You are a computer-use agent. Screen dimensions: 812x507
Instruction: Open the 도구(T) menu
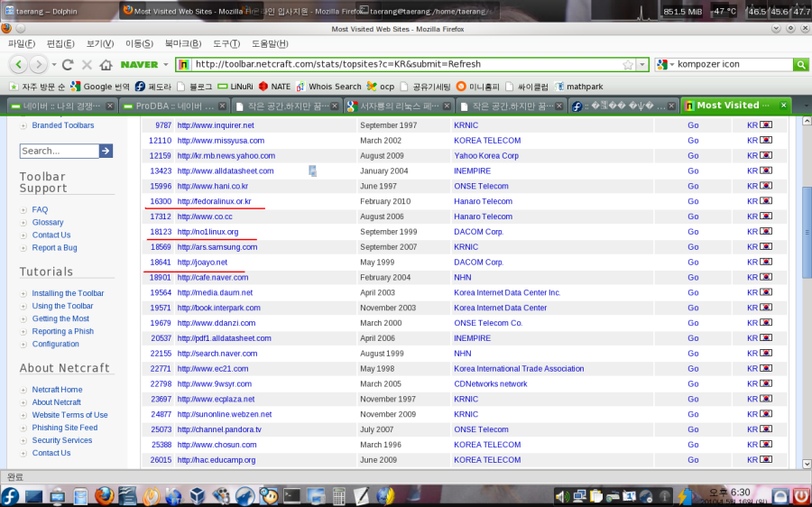[x=226, y=43]
